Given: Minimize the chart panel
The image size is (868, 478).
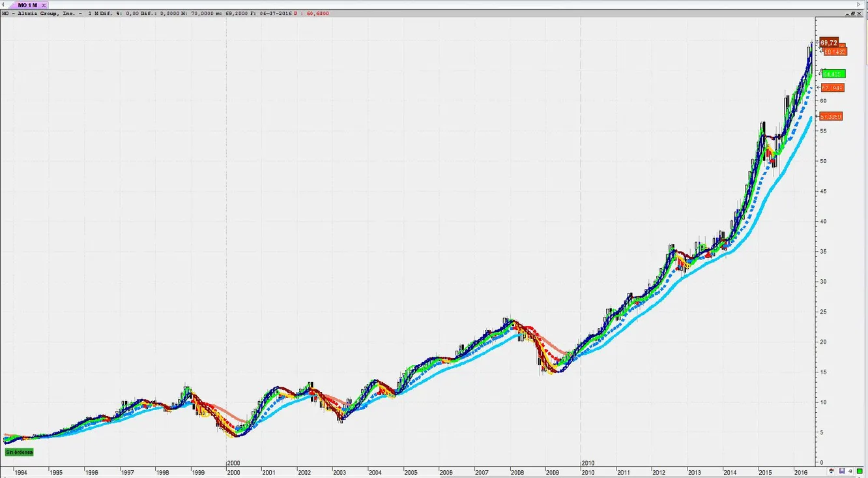Looking at the screenshot, I should tap(846, 13).
